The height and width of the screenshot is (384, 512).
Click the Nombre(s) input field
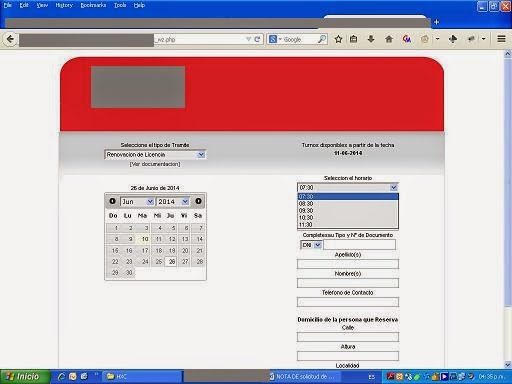click(348, 283)
